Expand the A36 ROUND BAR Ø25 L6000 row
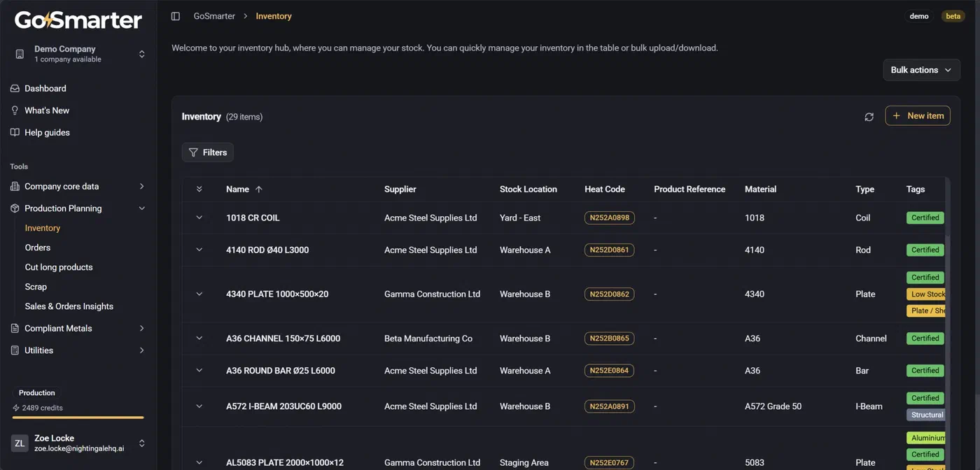 click(199, 371)
